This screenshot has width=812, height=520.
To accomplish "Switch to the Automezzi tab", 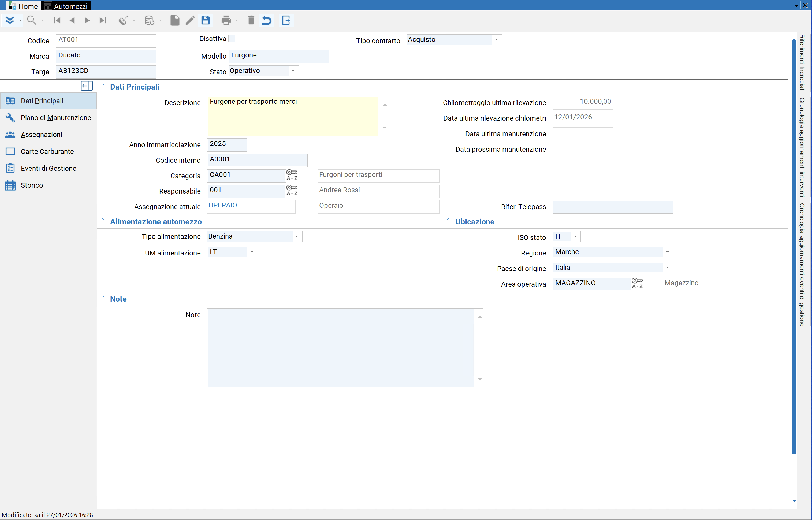I will [66, 6].
